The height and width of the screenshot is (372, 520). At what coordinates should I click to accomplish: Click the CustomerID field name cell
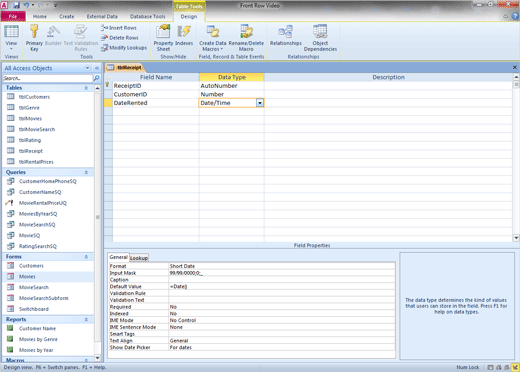(x=156, y=94)
